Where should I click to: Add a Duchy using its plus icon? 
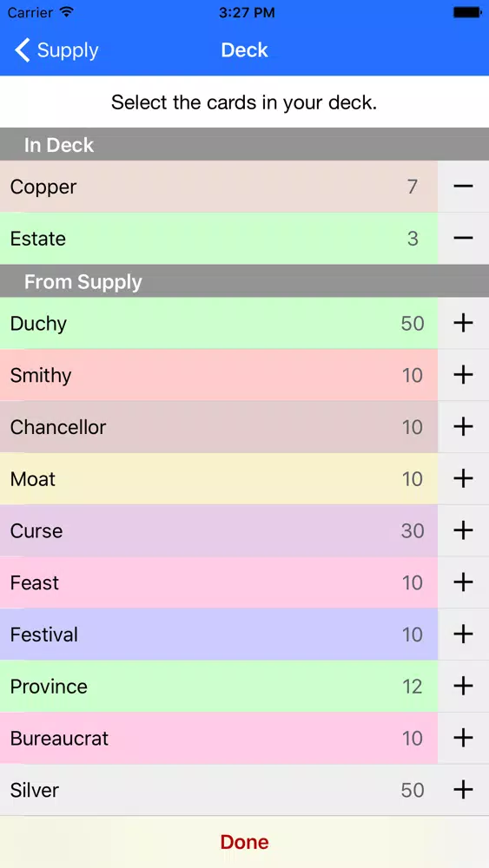(x=463, y=323)
